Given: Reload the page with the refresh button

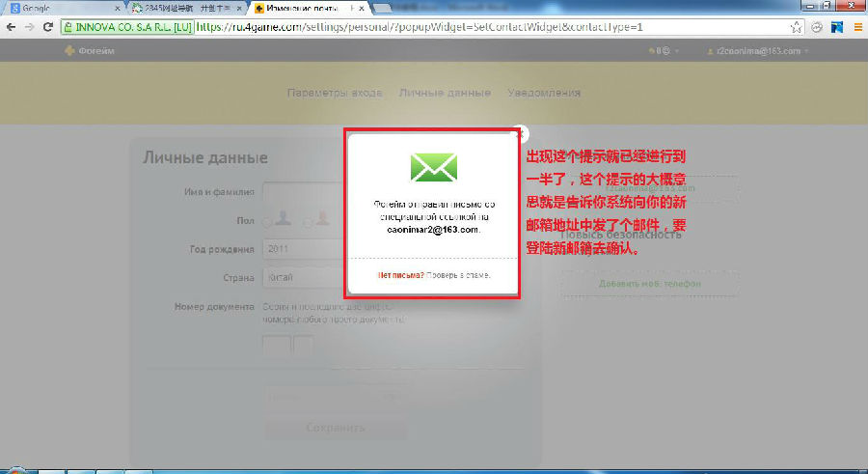Looking at the screenshot, I should click(x=48, y=27).
